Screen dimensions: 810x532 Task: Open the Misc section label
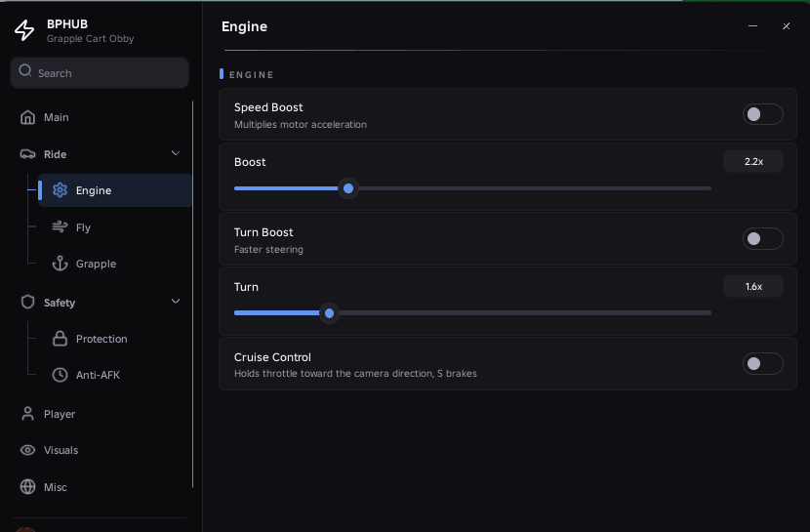[x=56, y=487]
